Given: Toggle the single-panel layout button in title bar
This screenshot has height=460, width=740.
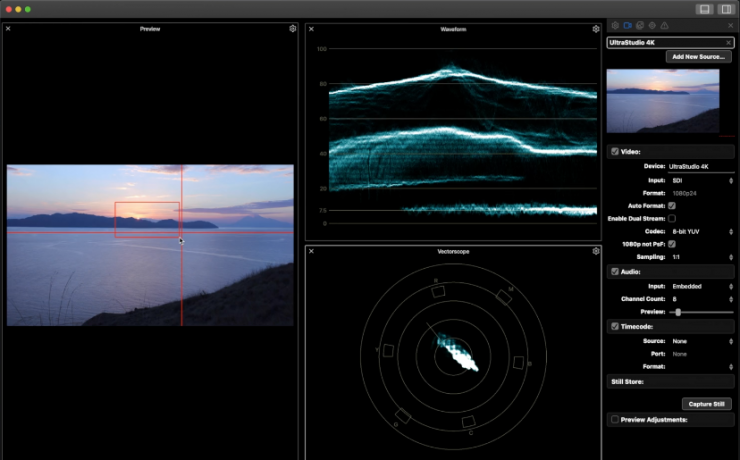Looking at the screenshot, I should click(704, 9).
